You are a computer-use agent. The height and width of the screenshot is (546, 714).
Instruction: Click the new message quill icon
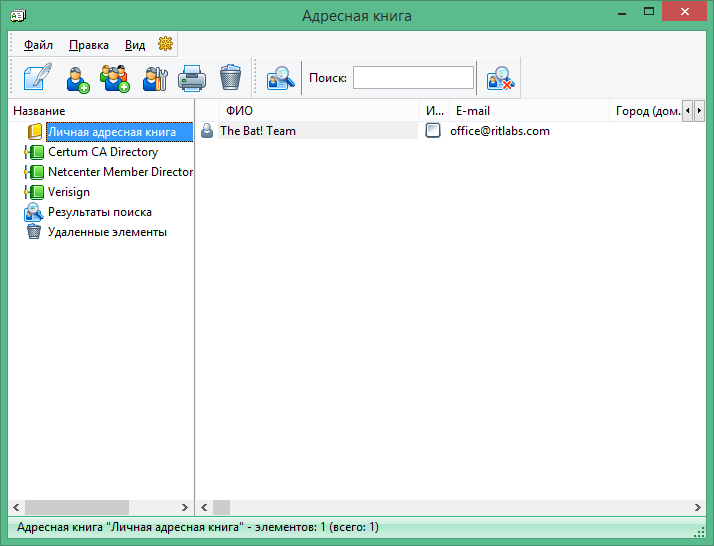coord(37,78)
